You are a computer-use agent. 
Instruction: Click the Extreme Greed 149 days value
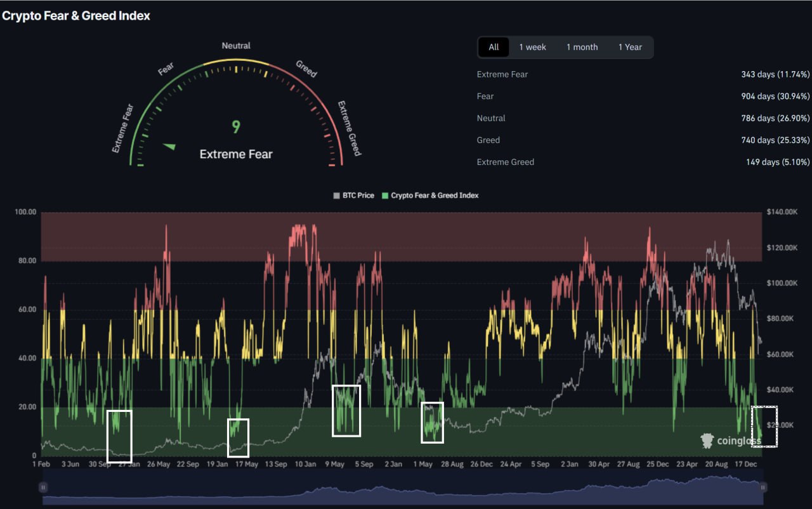(x=777, y=162)
